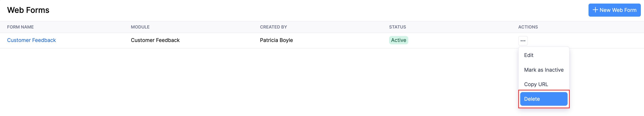This screenshot has height=116, width=644.
Task: Open the Customer Feedback form link
Action: (32, 40)
